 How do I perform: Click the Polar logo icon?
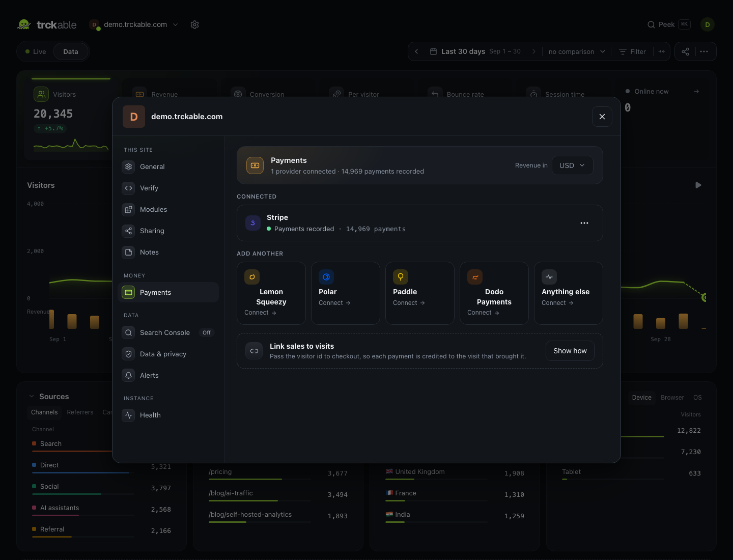tap(326, 277)
